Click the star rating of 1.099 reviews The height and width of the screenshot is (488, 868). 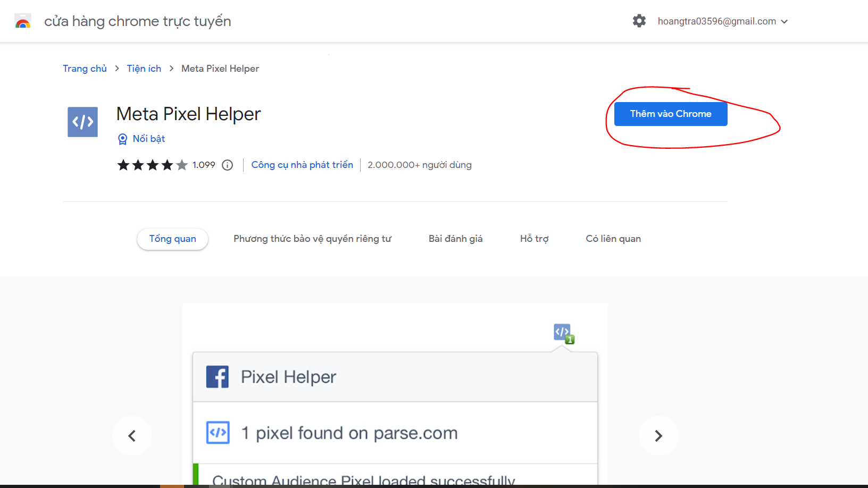pyautogui.click(x=152, y=165)
